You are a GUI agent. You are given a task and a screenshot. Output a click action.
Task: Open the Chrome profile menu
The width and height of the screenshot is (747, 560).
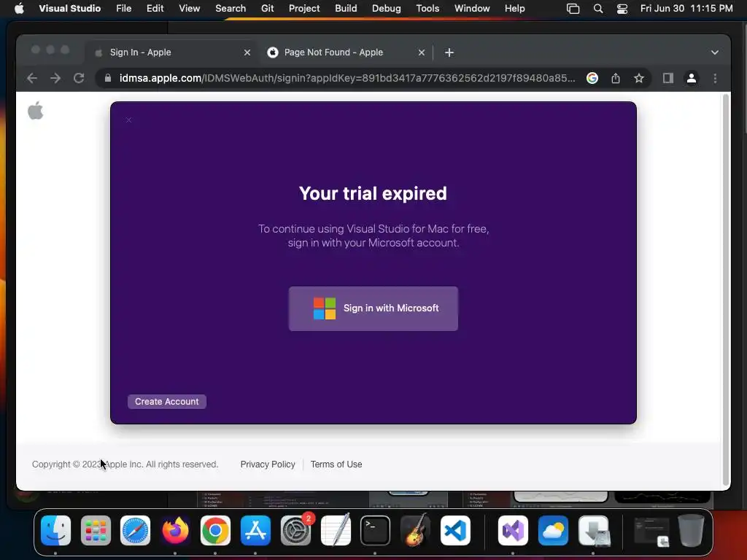(692, 78)
